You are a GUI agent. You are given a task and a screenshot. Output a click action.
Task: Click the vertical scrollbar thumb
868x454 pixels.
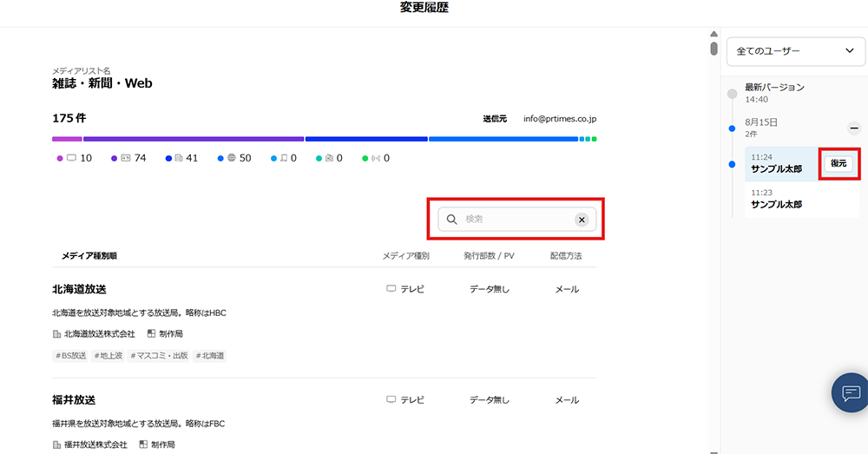pyautogui.click(x=713, y=49)
